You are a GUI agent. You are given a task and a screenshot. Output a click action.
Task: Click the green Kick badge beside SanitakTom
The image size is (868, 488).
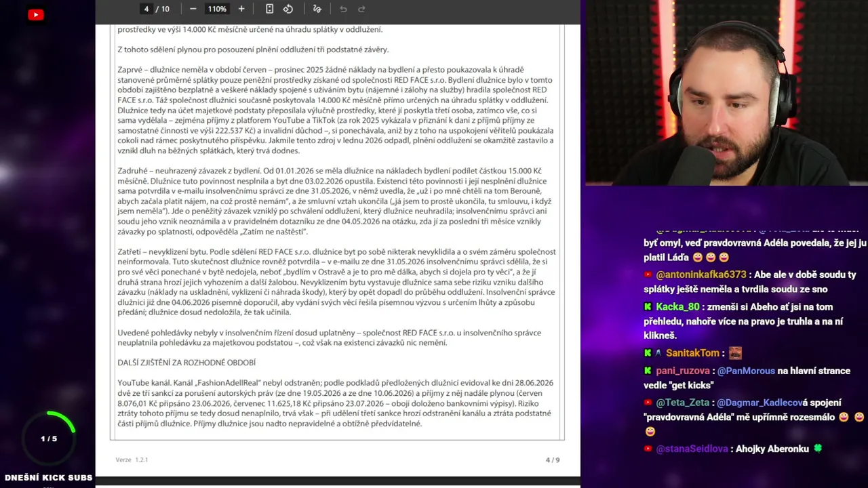coord(648,353)
